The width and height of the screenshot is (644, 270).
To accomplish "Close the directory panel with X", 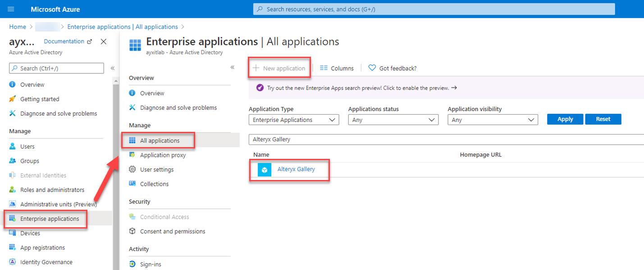I will (x=104, y=41).
